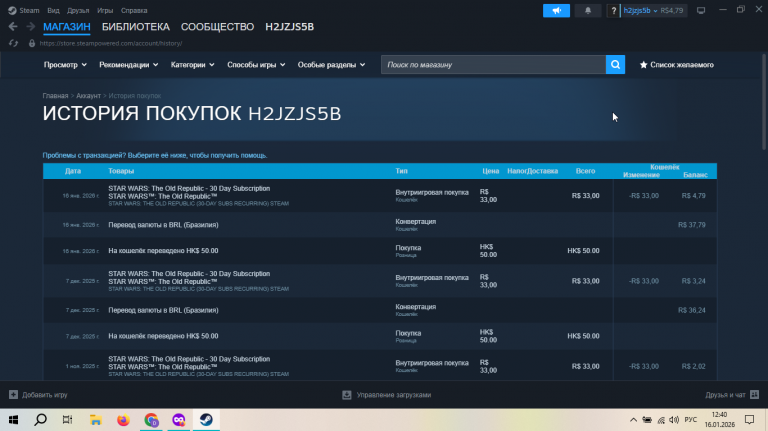This screenshot has width=768, height=431.
Task: Focus the Поиск по магазину field
Action: coord(493,65)
